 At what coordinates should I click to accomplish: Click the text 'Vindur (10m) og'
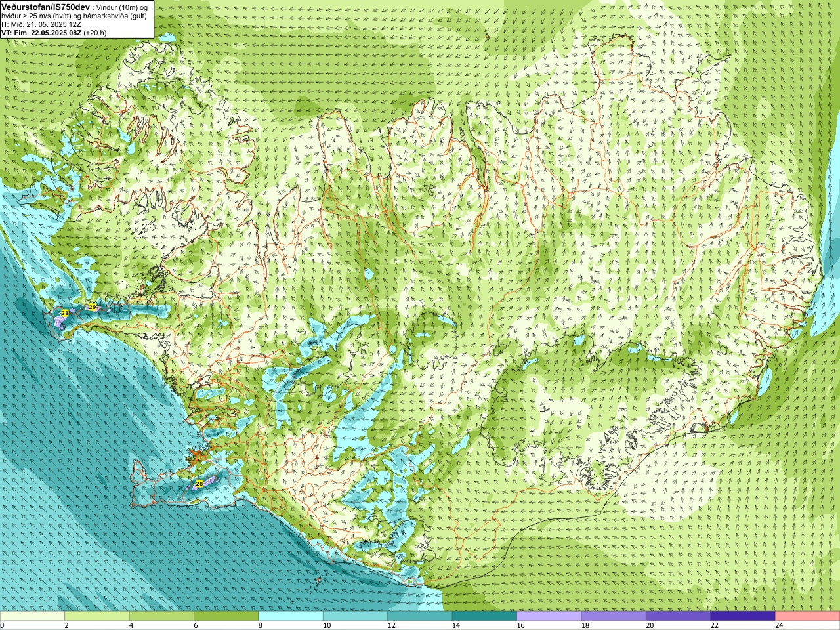pyautogui.click(x=123, y=7)
